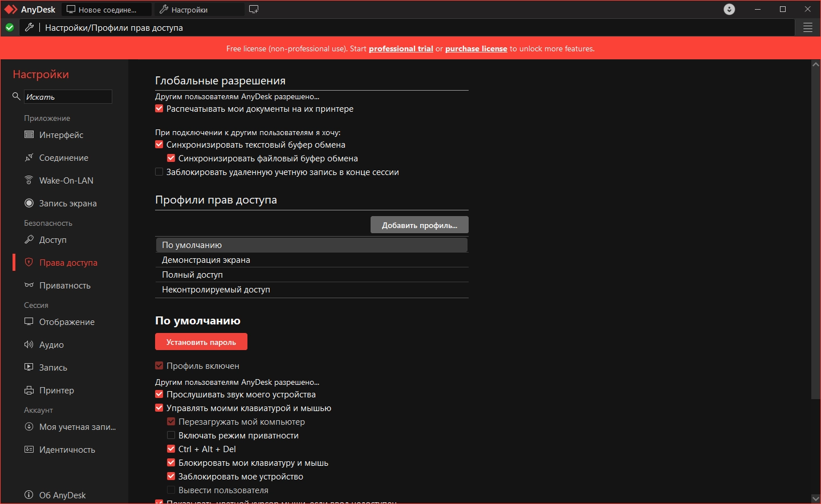Click the scroll up arrow
The width and height of the screenshot is (821, 504).
[815, 64]
